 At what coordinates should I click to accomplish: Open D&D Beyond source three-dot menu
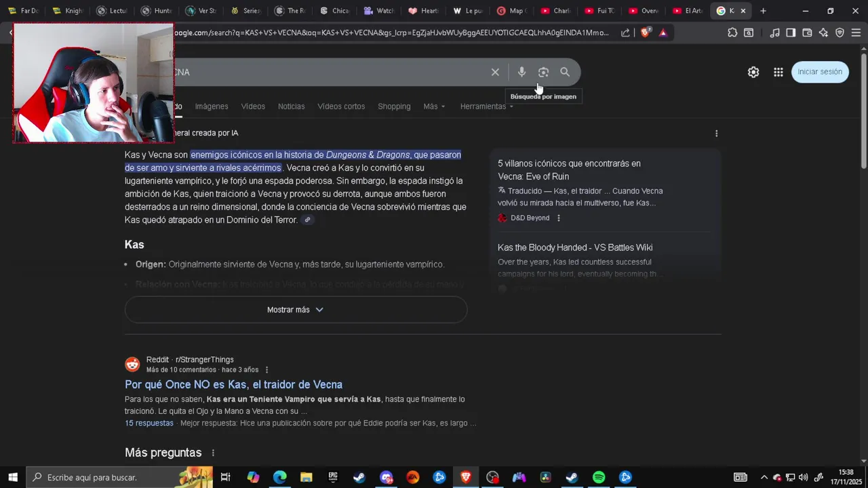(x=559, y=218)
